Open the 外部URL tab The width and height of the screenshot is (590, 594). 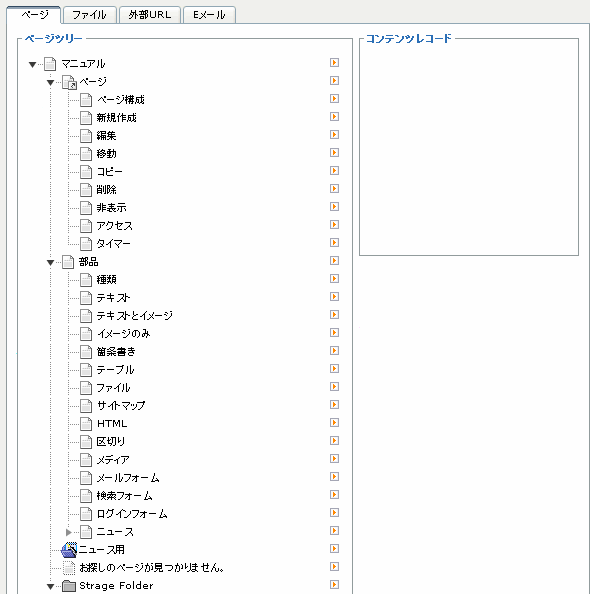point(150,15)
